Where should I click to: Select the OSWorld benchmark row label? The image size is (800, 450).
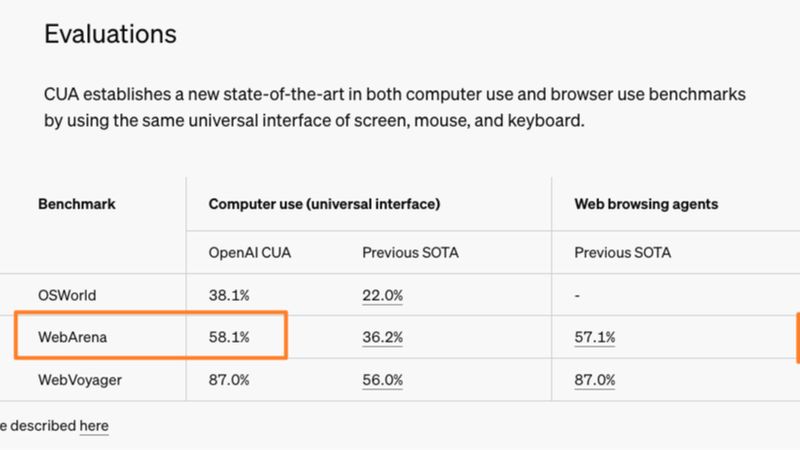pos(67,295)
